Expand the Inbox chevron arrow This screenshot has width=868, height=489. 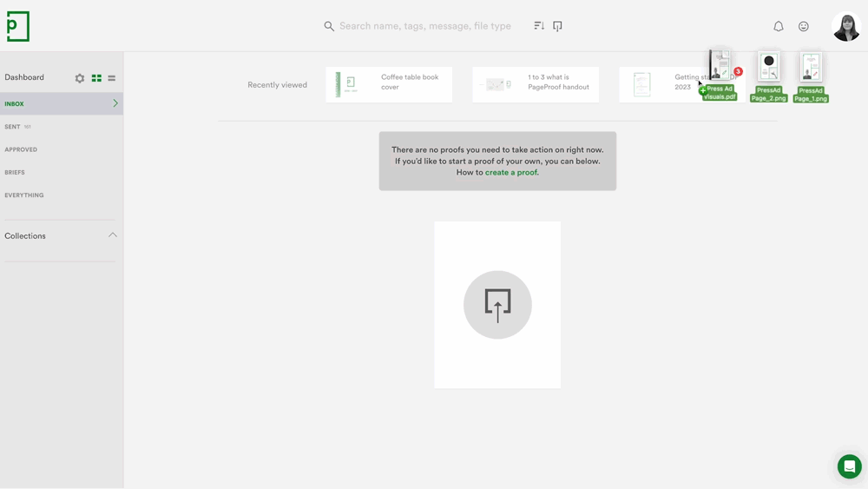click(115, 103)
